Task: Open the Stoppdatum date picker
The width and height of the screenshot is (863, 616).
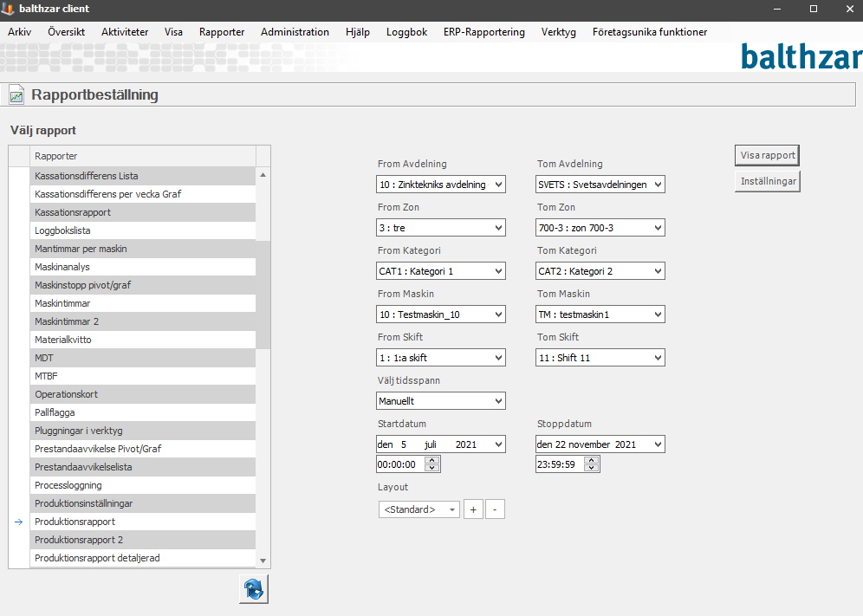Action: [658, 444]
